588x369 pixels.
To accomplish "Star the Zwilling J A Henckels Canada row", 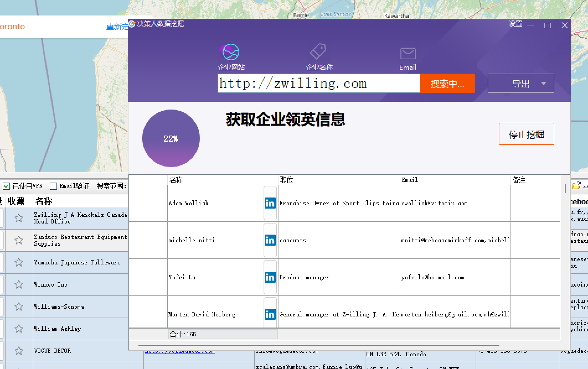I will click(x=19, y=218).
